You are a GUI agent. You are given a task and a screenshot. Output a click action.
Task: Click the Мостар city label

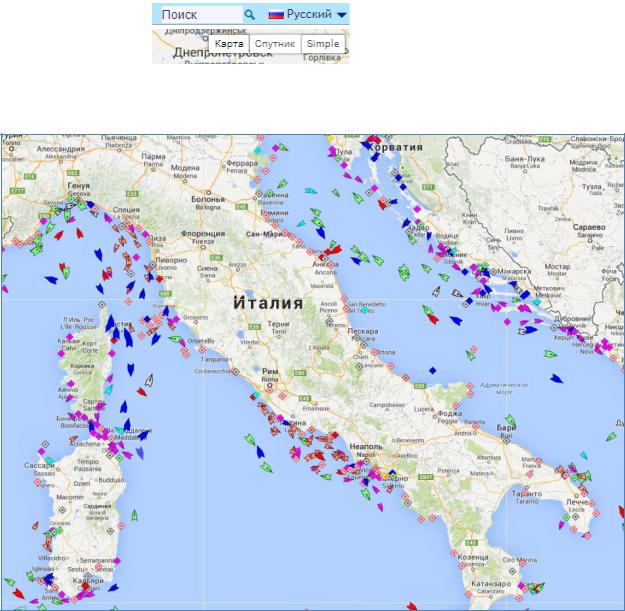pos(557,266)
